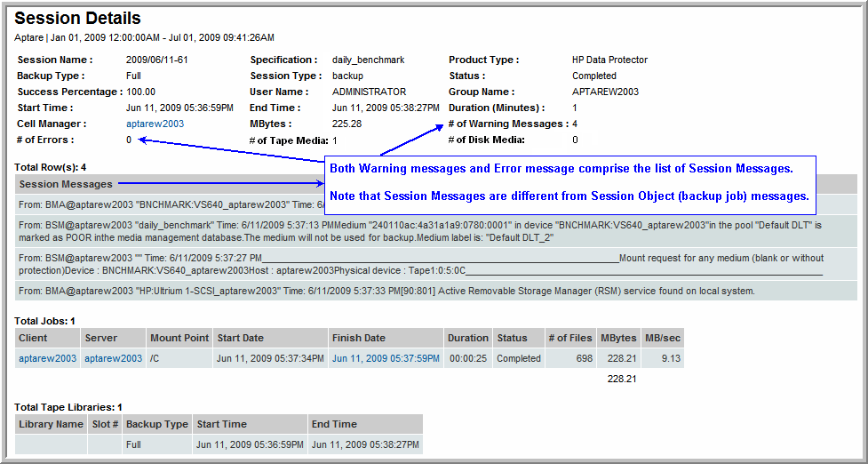The height and width of the screenshot is (464, 868).
Task: Click the # of Files column header
Action: 569,338
